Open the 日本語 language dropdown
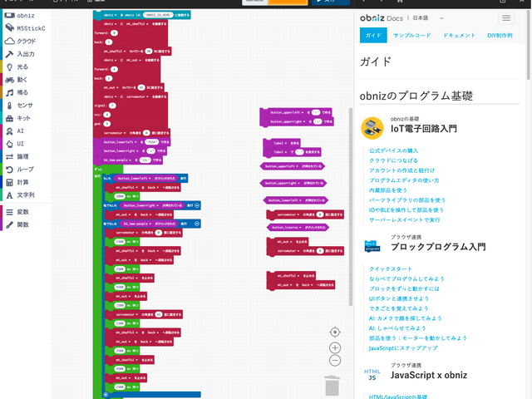The height and width of the screenshot is (399, 532). point(428,18)
